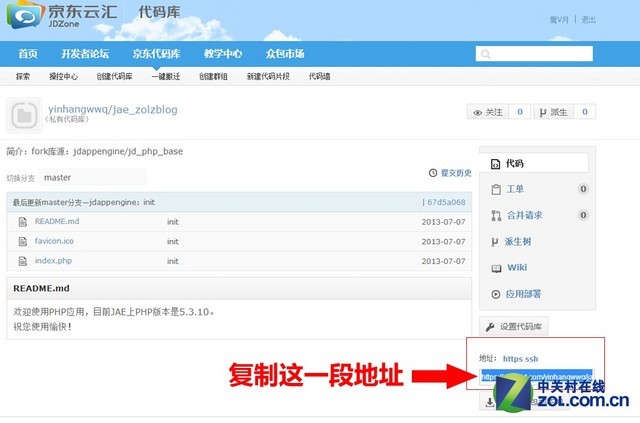
Task: Click the download icon below the address
Action: tap(489, 403)
